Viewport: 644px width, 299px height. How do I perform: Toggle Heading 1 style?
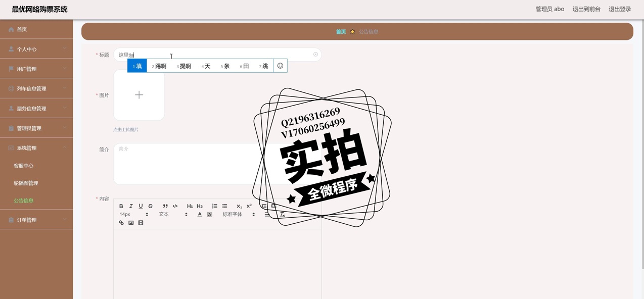[x=190, y=206]
